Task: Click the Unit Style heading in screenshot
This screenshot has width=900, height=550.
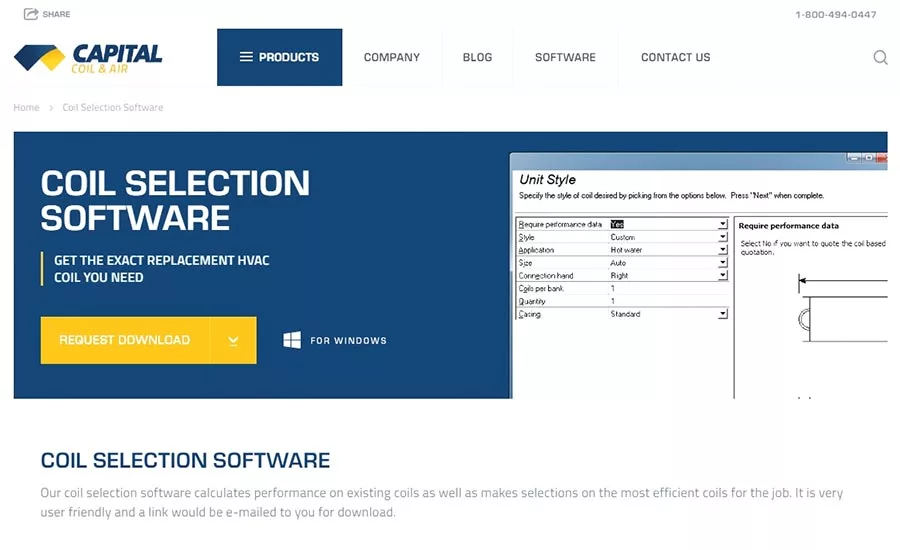Action: point(548,180)
